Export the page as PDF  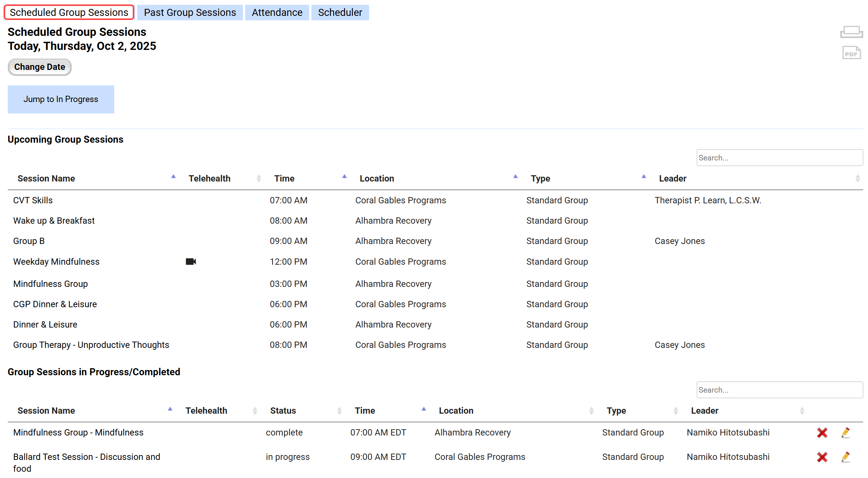pyautogui.click(x=851, y=53)
